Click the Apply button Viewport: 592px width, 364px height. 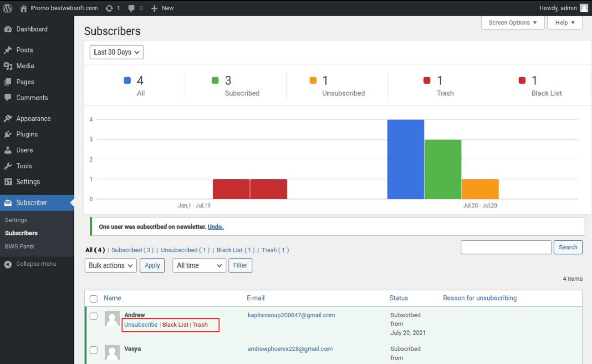coord(152,265)
